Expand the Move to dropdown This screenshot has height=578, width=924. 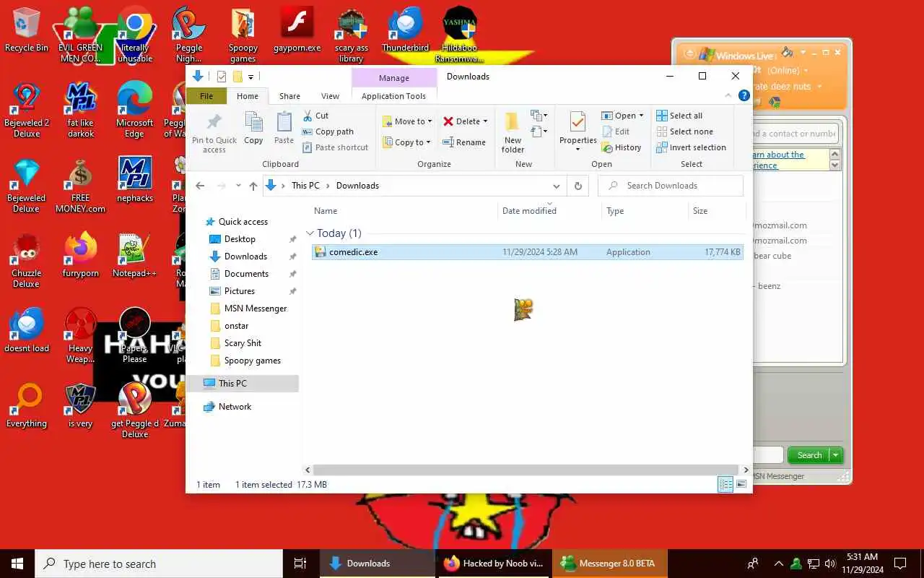point(430,121)
